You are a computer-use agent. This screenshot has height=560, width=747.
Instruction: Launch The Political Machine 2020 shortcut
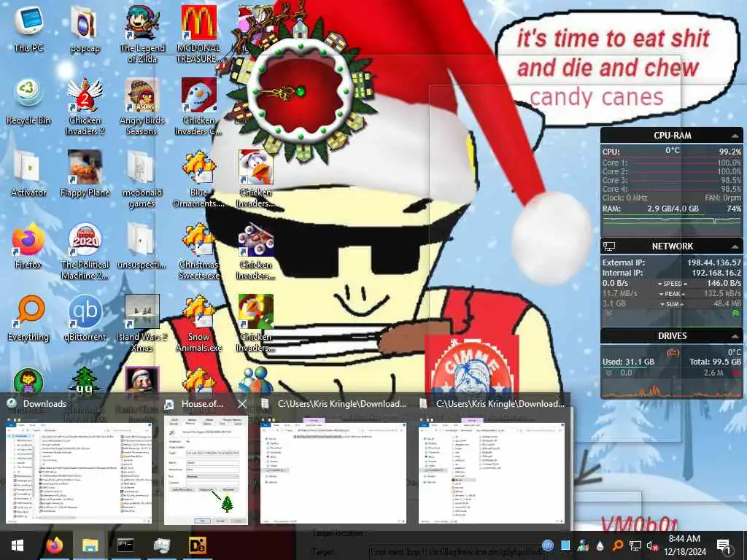coord(85,251)
